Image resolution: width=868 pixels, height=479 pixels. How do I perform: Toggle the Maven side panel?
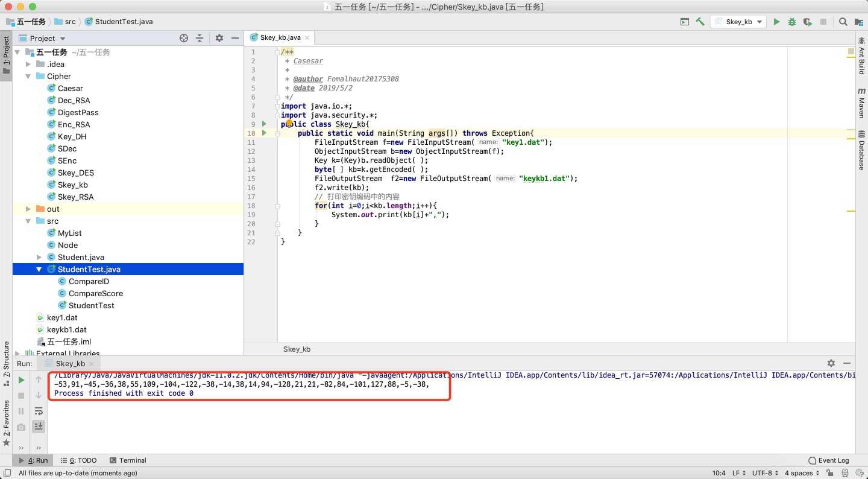(861, 103)
